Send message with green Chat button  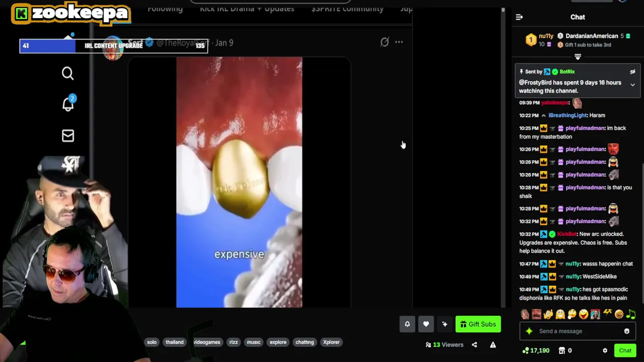[x=625, y=350]
